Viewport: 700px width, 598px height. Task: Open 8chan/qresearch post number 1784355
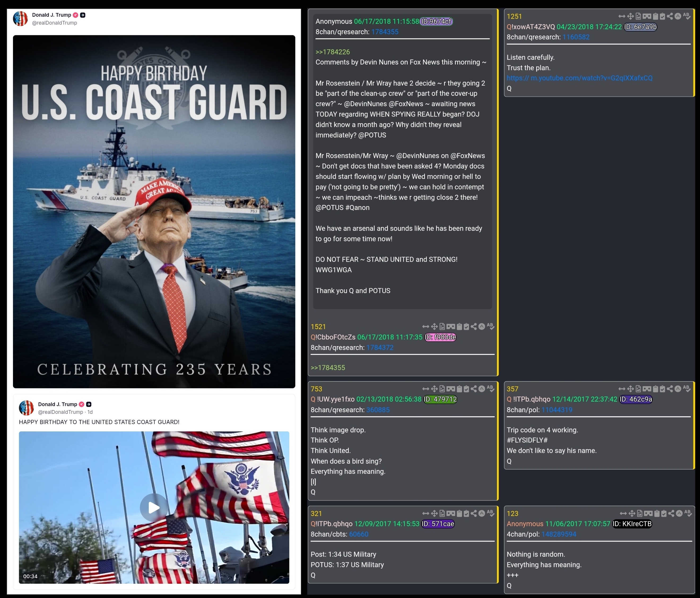[385, 32]
